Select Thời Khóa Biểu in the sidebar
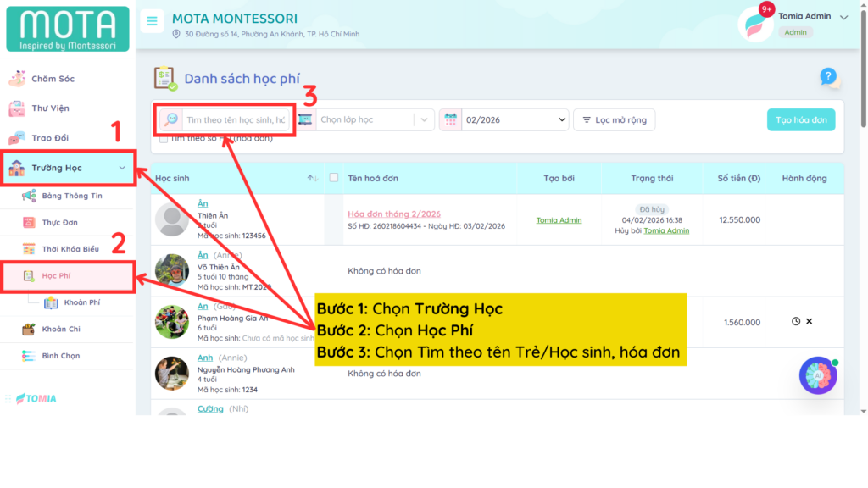 pyautogui.click(x=70, y=249)
